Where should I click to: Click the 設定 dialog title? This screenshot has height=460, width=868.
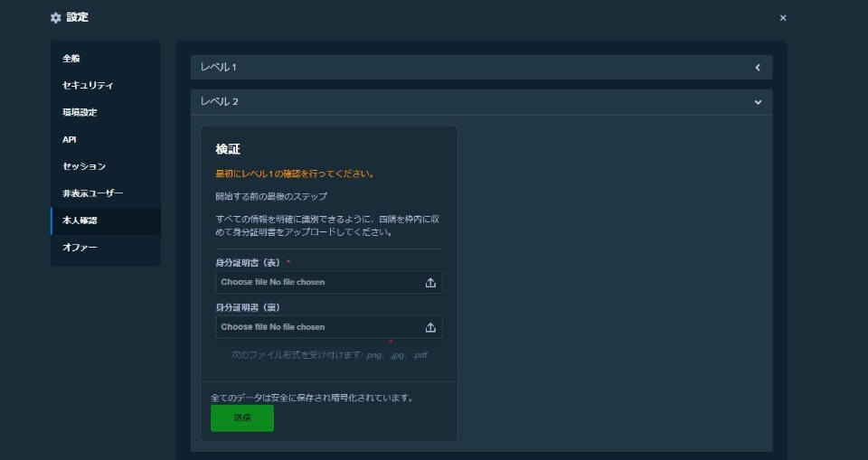[x=77, y=17]
